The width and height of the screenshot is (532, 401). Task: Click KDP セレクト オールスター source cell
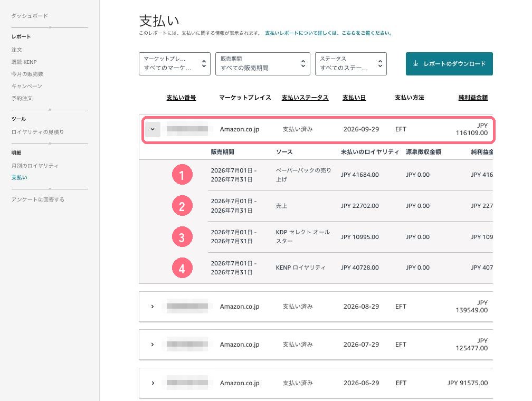pos(302,236)
